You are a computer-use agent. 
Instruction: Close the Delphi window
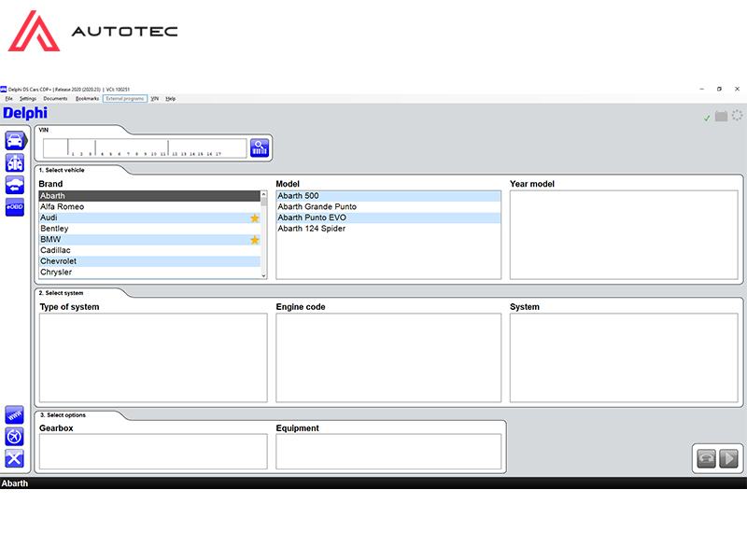point(737,89)
